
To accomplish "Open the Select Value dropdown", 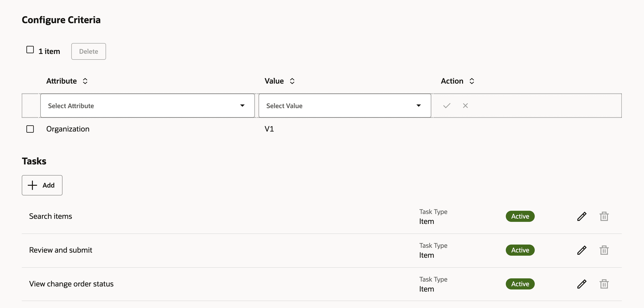I will 344,106.
